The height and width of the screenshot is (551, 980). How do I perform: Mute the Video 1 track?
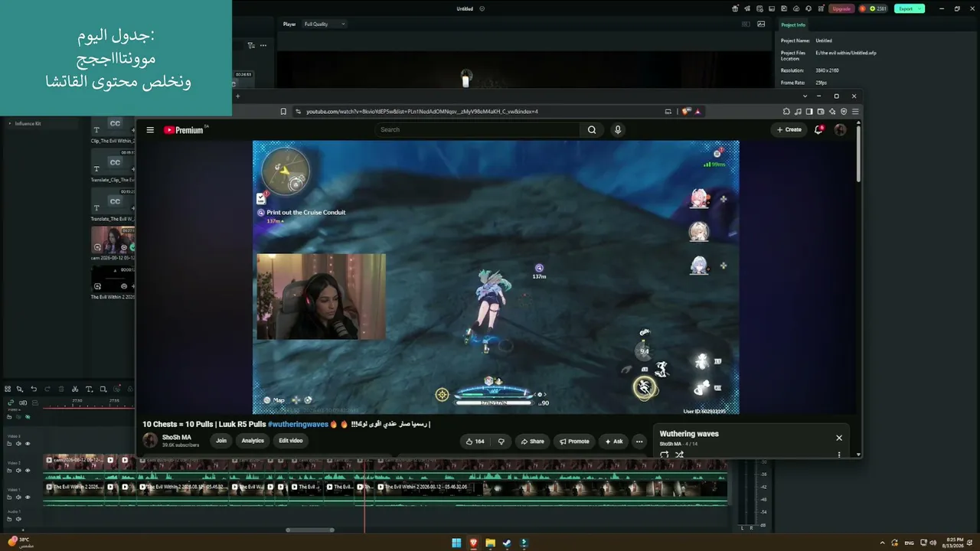(18, 497)
